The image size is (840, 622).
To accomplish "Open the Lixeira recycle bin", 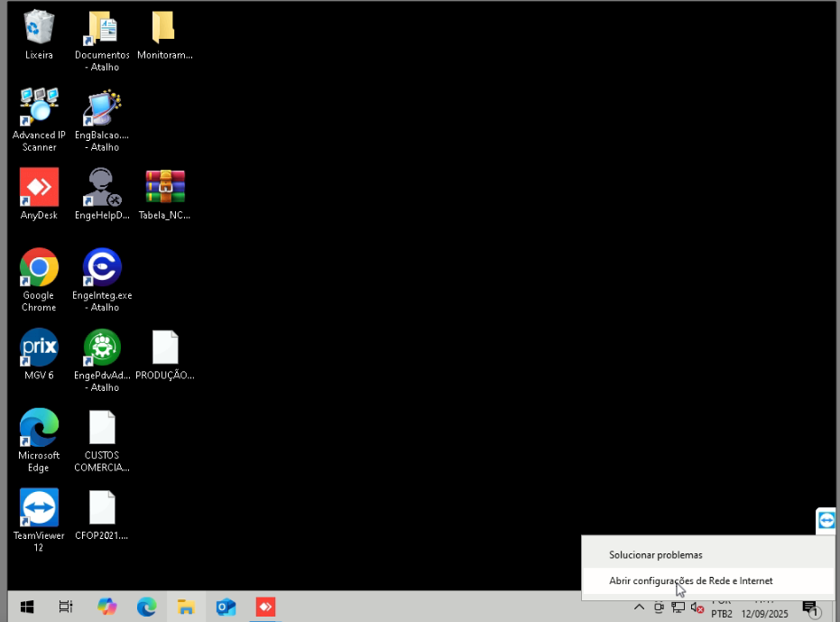I will point(39,27).
